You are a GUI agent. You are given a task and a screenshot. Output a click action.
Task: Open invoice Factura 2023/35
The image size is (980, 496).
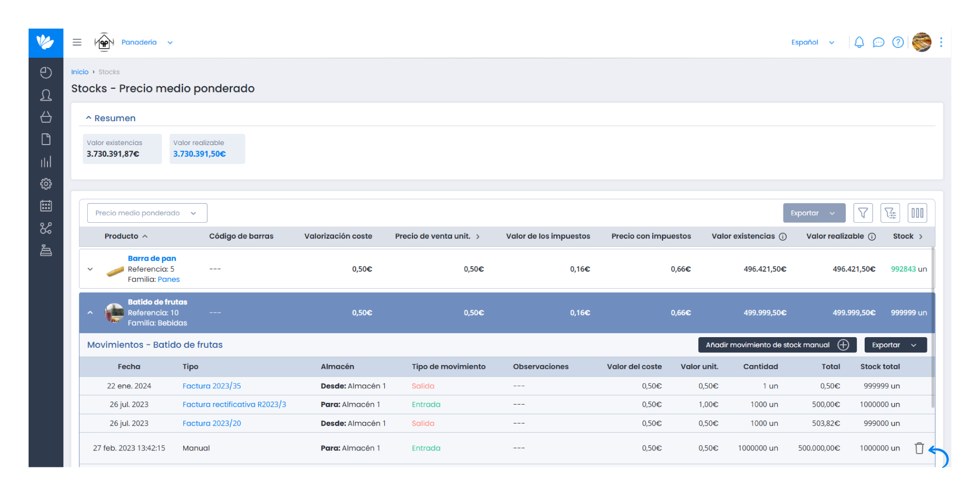click(211, 386)
